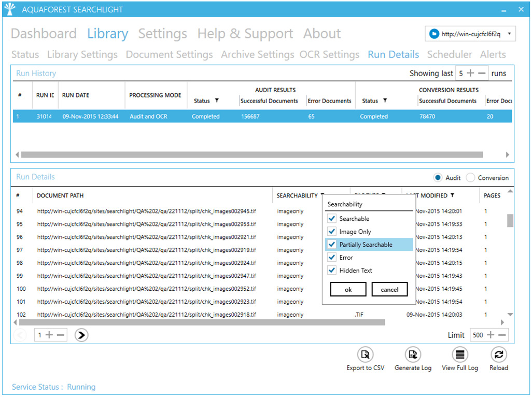
Task: Open Help & Support tab
Action: [x=245, y=34]
